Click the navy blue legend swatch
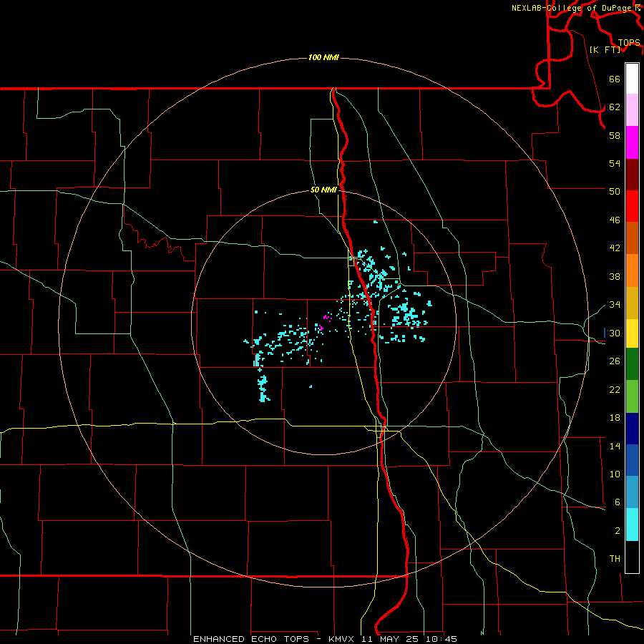This screenshot has height=644, width=644. [632, 429]
